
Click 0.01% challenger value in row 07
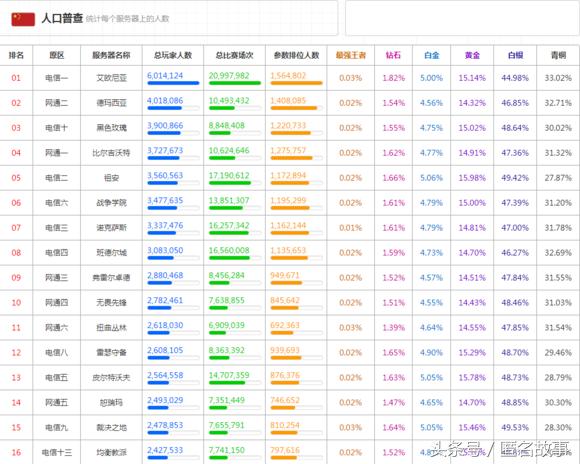coord(351,228)
